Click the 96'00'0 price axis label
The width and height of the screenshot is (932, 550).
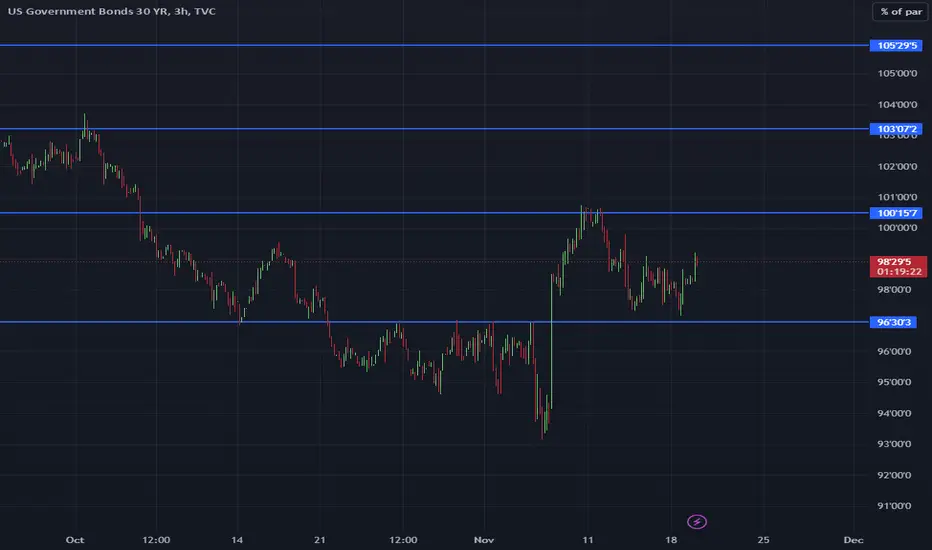(894, 351)
